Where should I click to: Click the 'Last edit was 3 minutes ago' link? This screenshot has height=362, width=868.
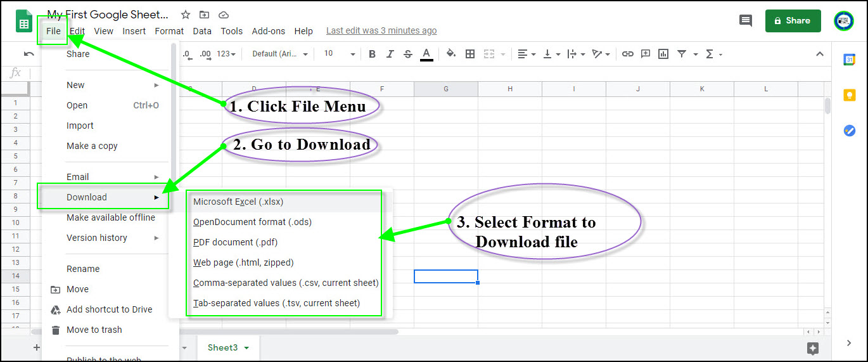click(381, 30)
